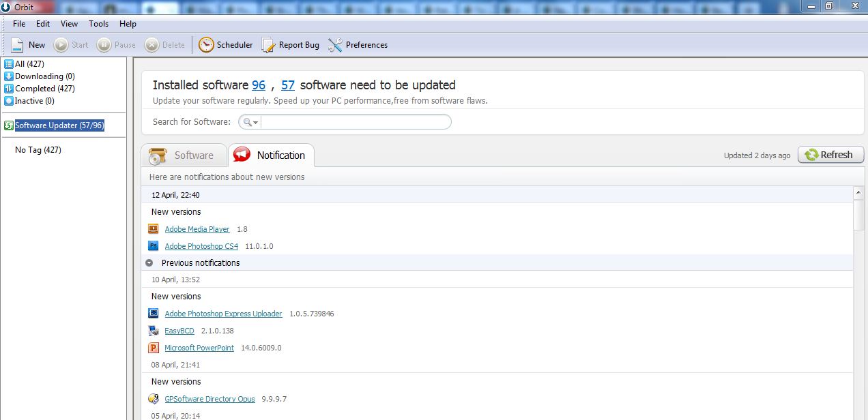The image size is (868, 420).
Task: Click the 12 April, 22:40 date header
Action: (x=175, y=195)
